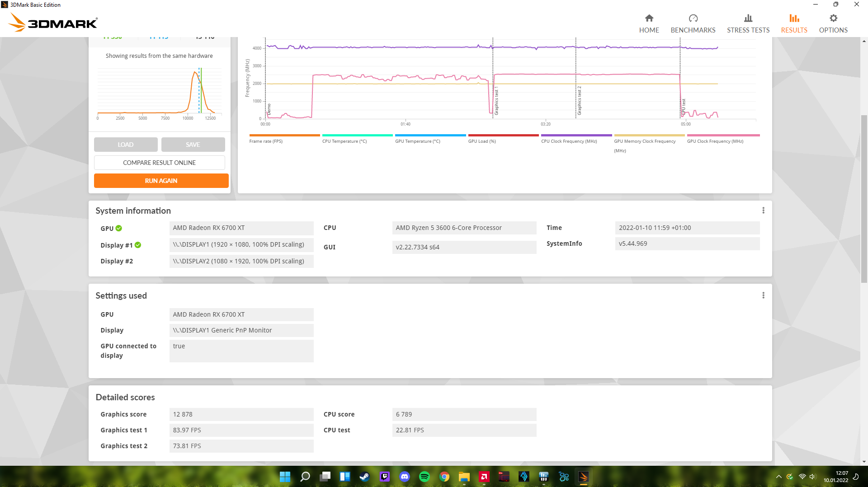Open Steam from taskbar
This screenshot has height=487, width=868.
[364, 477]
